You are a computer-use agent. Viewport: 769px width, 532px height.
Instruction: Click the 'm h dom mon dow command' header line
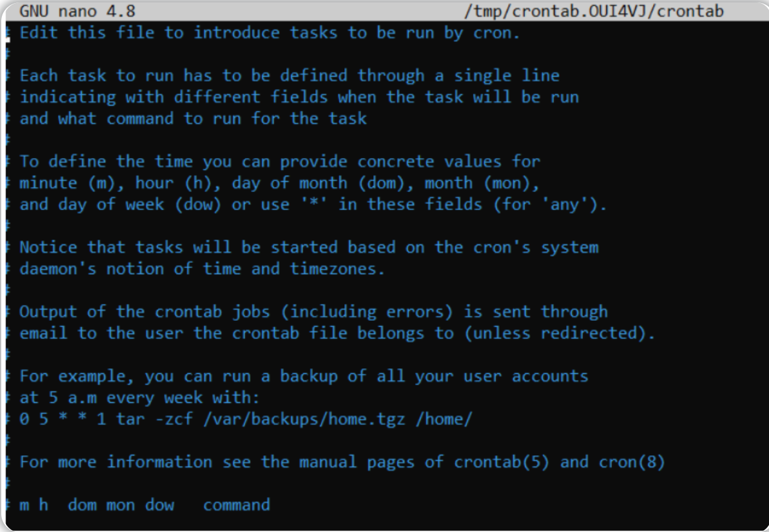pos(145,505)
